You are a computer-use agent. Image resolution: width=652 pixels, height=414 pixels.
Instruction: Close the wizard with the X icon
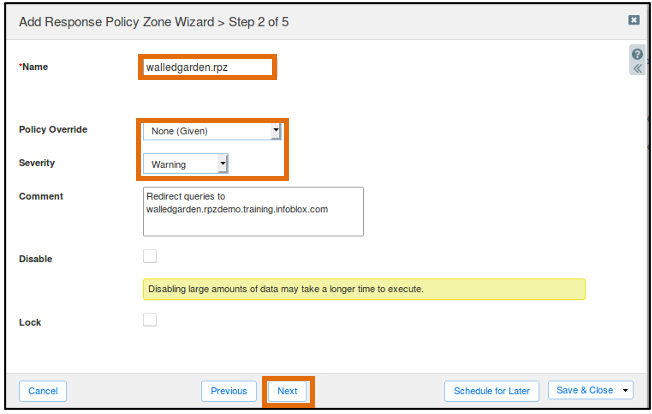tap(634, 20)
